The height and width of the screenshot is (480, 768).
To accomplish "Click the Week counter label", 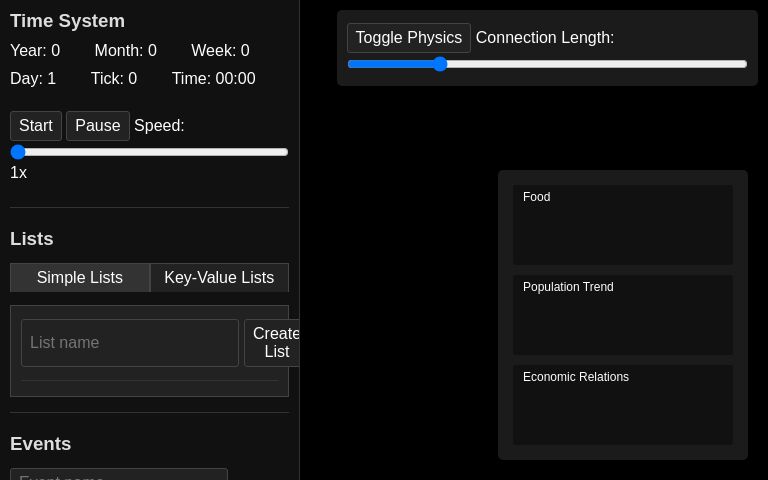I will pos(220,51).
